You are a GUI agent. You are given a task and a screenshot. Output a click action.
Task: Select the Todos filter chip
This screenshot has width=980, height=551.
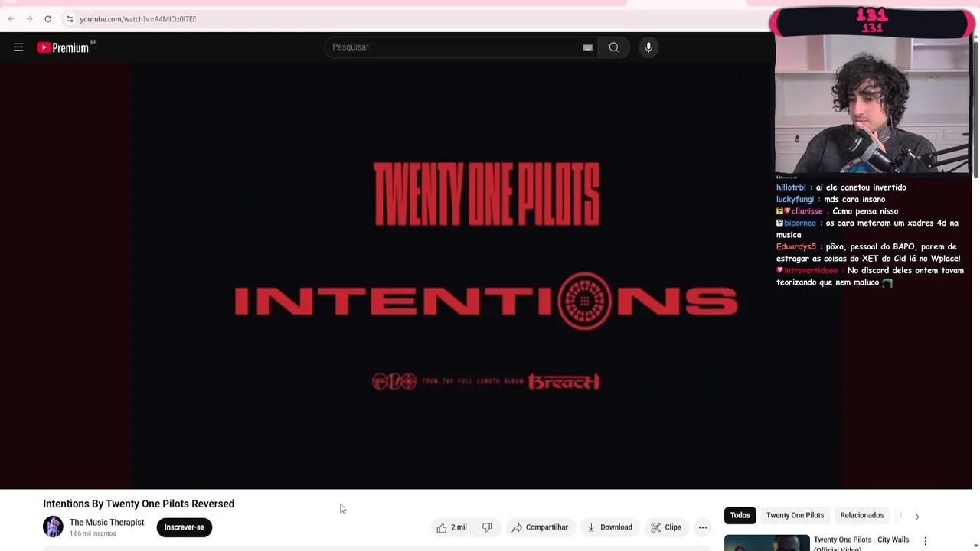740,515
